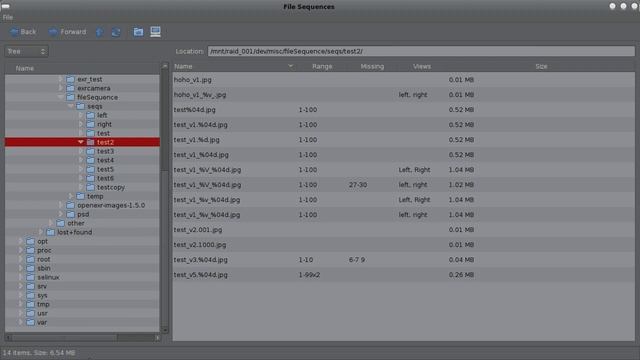This screenshot has height=360, width=640.
Task: Open the File menu
Action: (8, 18)
